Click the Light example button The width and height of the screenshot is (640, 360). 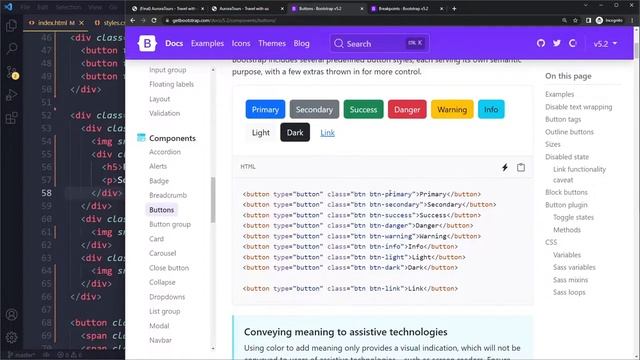261,133
